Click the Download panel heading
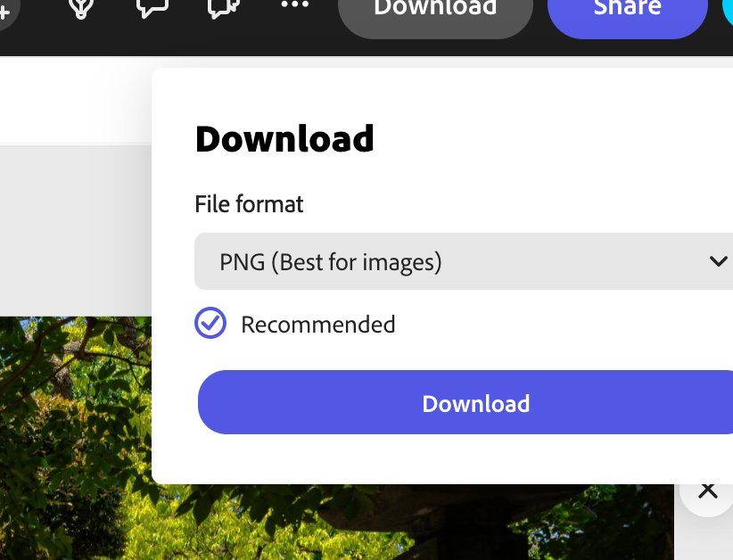 pyautogui.click(x=284, y=139)
